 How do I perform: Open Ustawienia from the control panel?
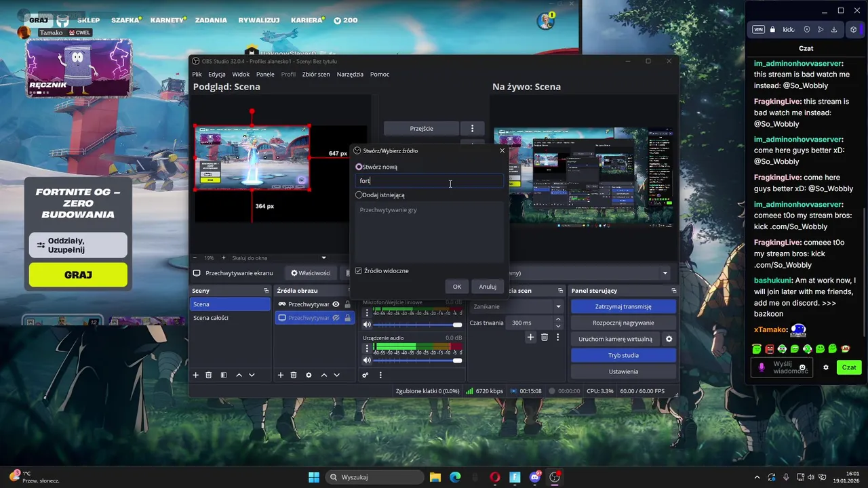[x=623, y=371]
